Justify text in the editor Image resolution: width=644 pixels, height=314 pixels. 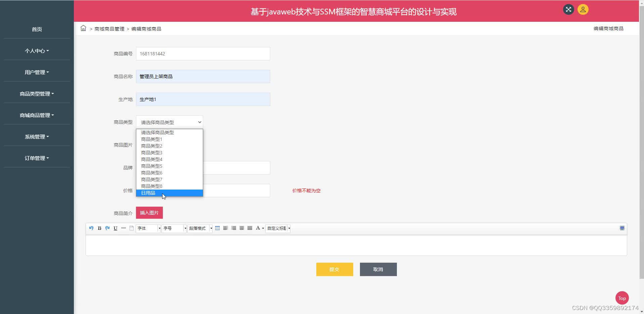pos(250,228)
